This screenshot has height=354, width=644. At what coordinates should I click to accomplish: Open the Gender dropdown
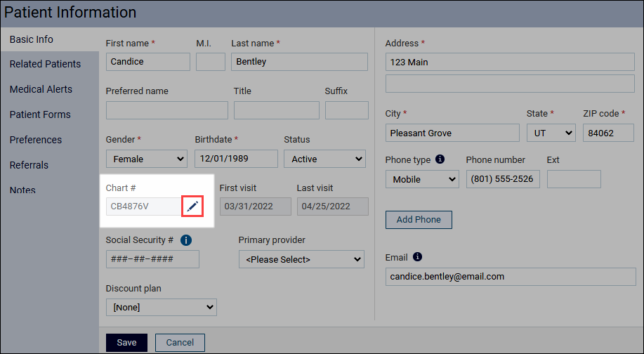click(147, 159)
